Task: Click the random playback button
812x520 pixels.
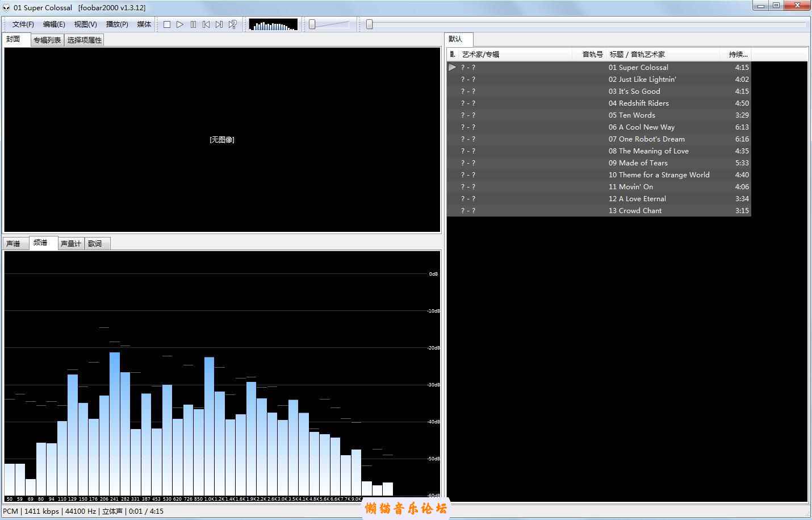Action: pyautogui.click(x=233, y=24)
